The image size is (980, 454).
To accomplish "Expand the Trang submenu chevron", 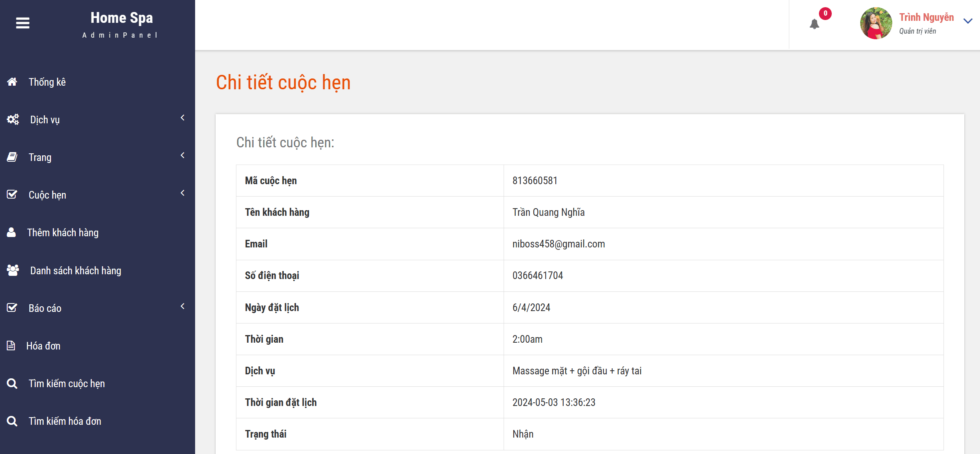I will (x=183, y=155).
